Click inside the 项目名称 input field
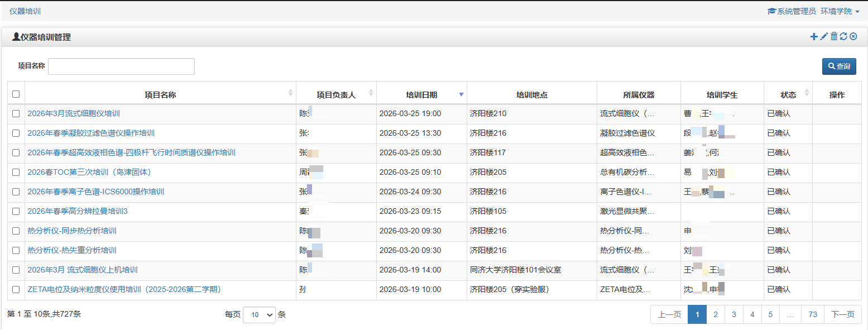The height and width of the screenshot is (330, 868). click(121, 66)
